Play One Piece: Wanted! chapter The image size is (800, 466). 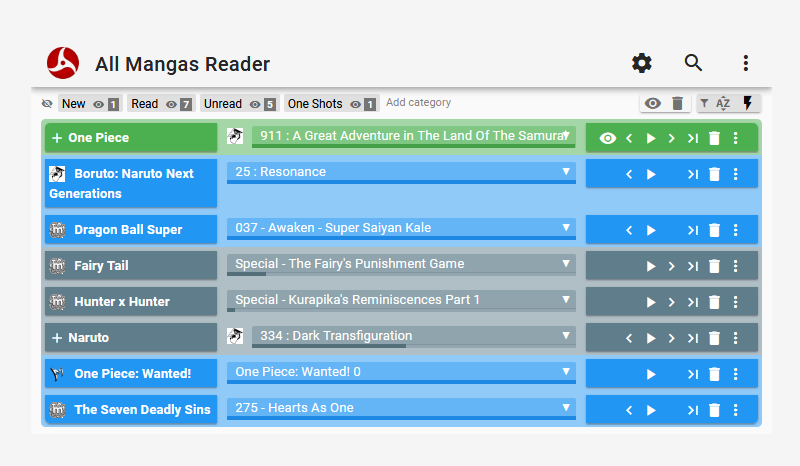[651, 375]
